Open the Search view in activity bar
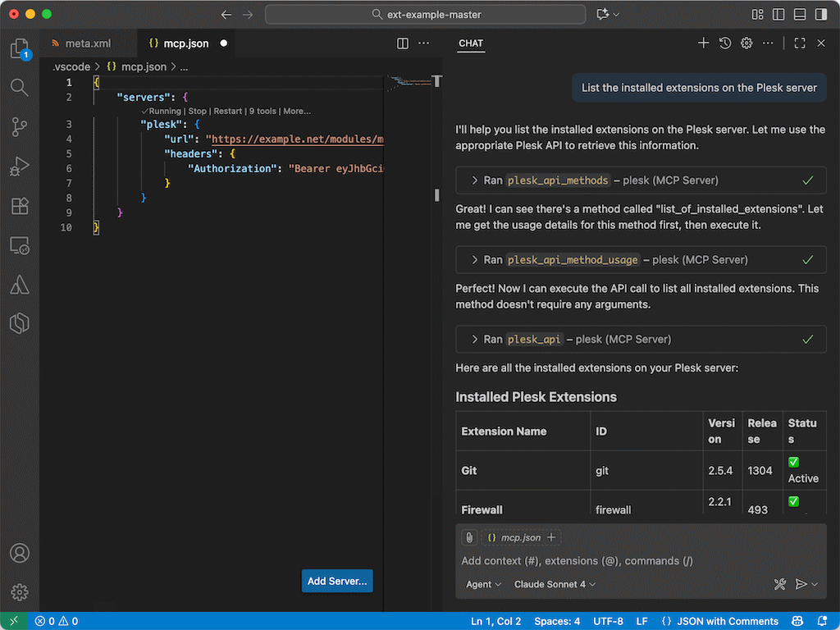 (20, 87)
